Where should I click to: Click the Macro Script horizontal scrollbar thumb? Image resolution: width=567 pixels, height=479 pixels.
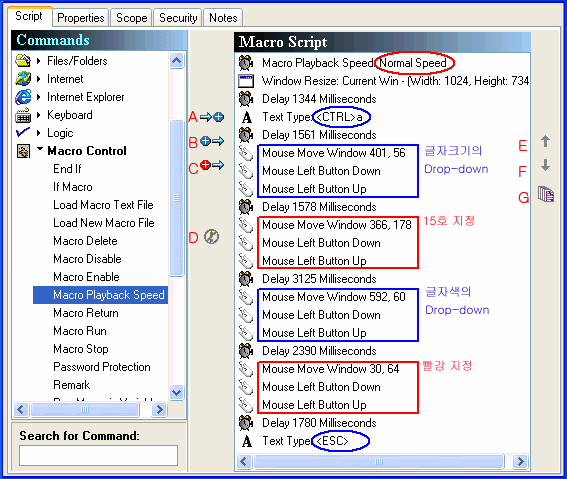coord(379,462)
